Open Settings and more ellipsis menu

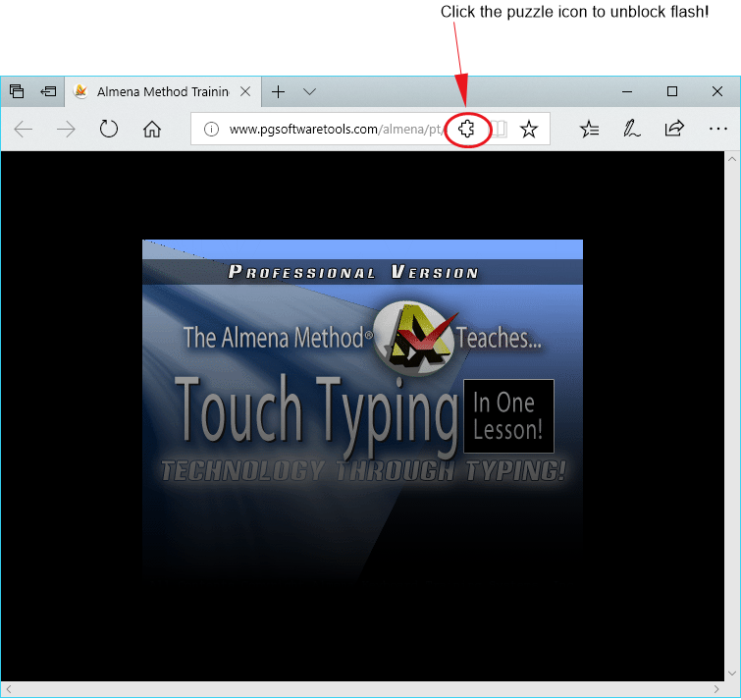tap(717, 129)
